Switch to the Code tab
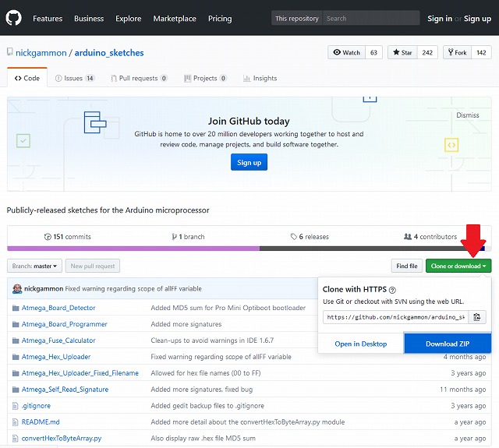The height and width of the screenshot is (448, 499). 27,78
